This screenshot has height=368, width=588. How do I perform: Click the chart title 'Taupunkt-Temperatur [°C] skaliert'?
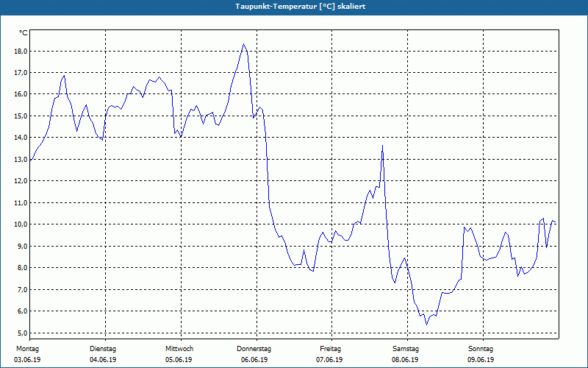(x=301, y=7)
